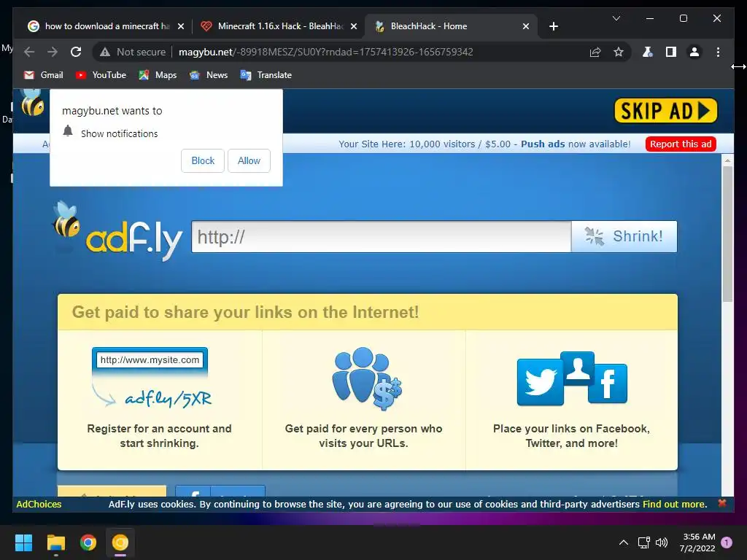
Task: Open the Find out more cookie link
Action: click(673, 504)
